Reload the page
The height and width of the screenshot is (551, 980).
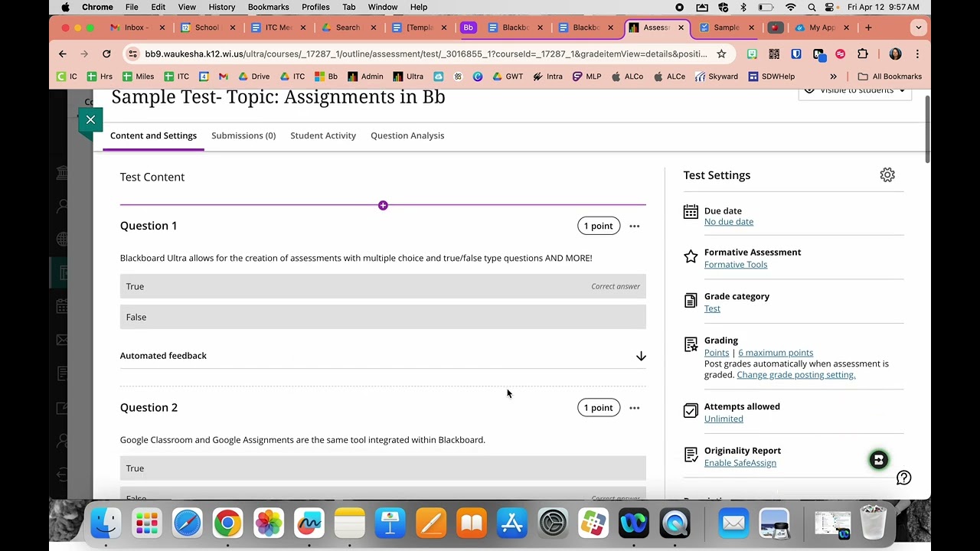(106, 54)
